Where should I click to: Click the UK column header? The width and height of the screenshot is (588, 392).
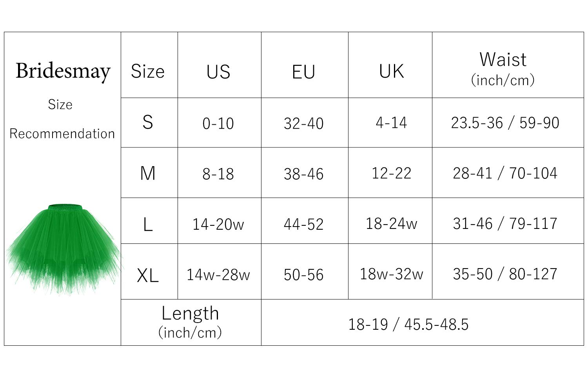391,71
